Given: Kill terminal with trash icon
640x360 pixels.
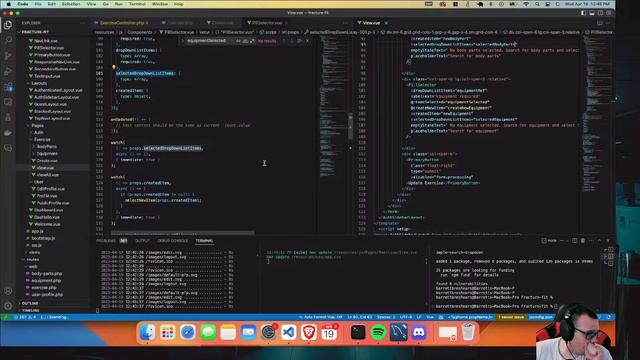Looking at the screenshot, I should 583,241.
